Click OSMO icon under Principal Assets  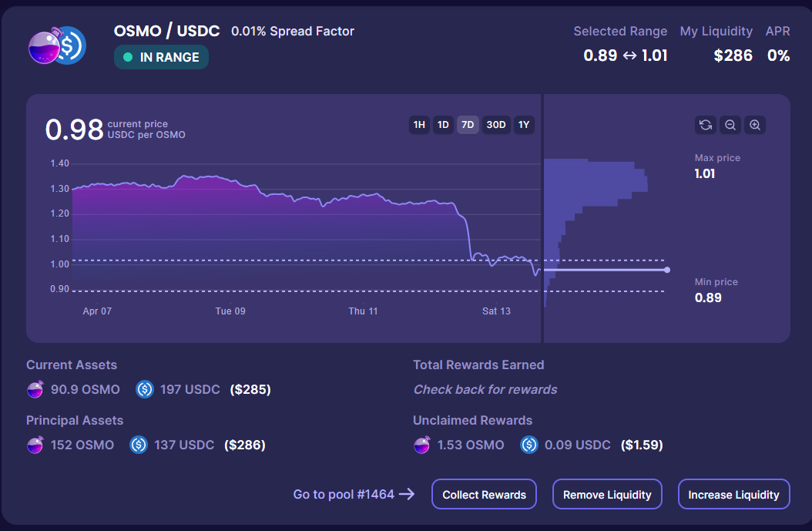coord(35,445)
